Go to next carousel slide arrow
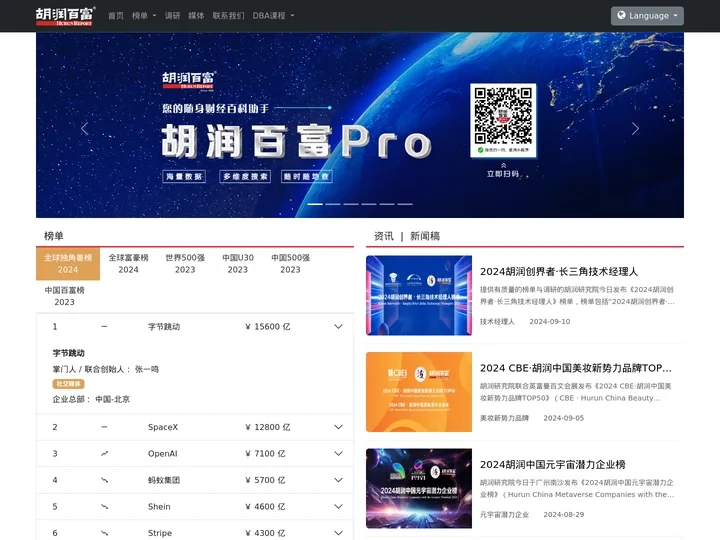Image resolution: width=720 pixels, height=540 pixels. point(635,129)
